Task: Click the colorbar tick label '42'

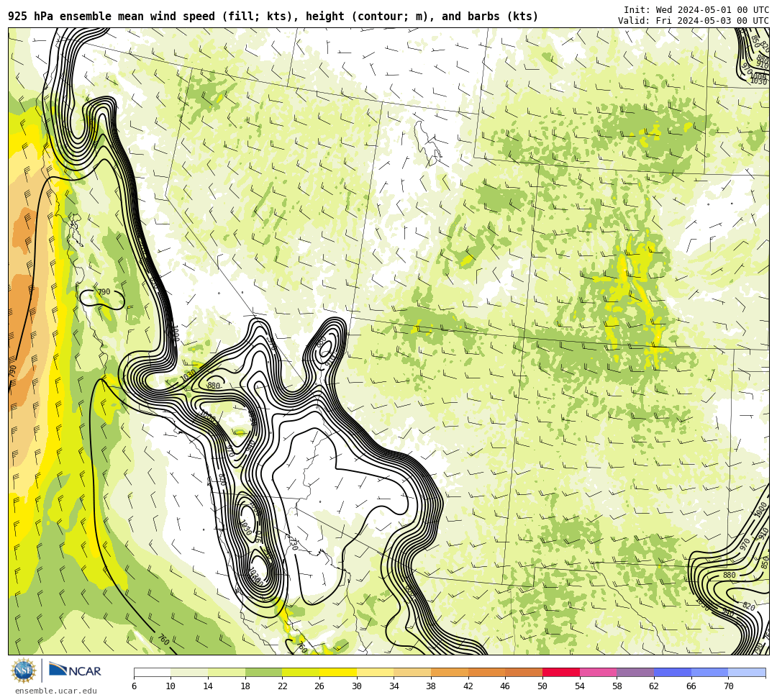Action: [468, 686]
